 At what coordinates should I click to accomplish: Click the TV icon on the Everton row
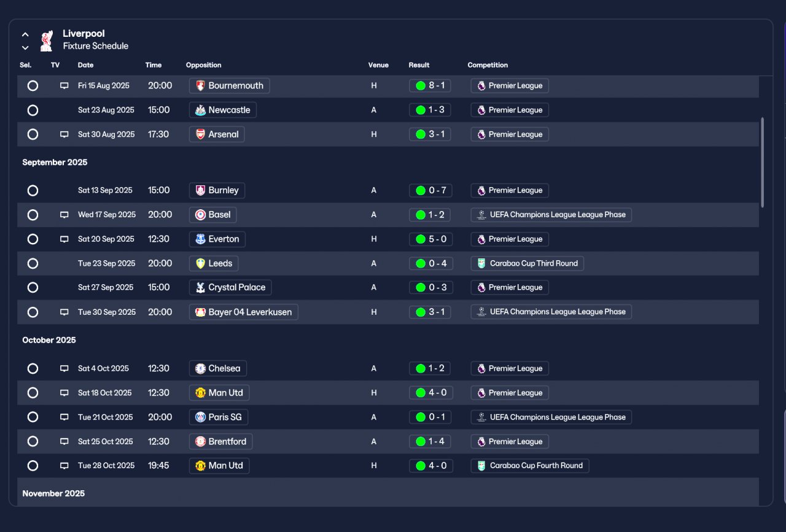point(64,239)
